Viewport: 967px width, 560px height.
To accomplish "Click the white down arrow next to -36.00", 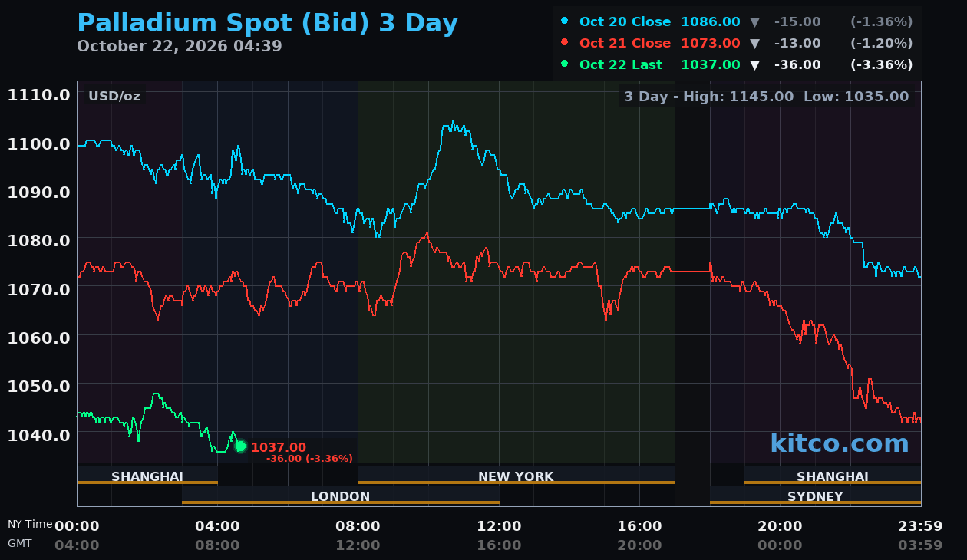I will tap(755, 65).
